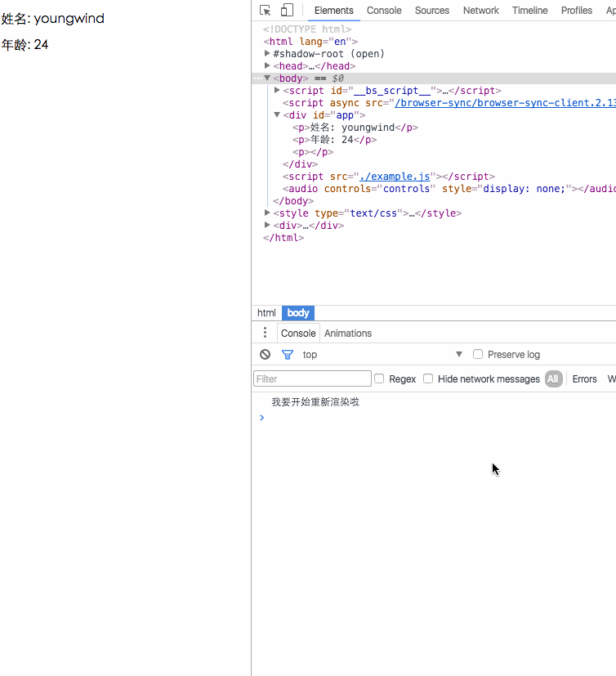This screenshot has height=676, width=616.
Task: Expand the collapsed div node below style
Action: (x=267, y=225)
